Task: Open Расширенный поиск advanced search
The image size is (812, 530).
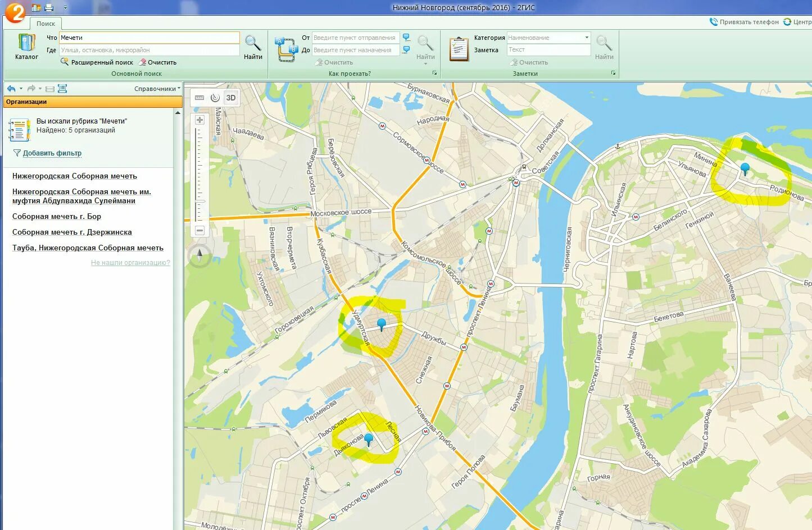Action: coord(97,62)
